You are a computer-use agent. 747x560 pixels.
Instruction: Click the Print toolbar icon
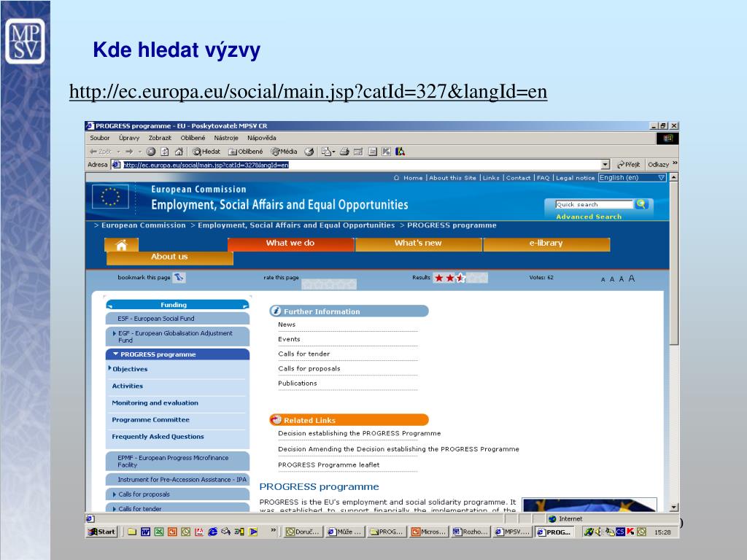point(344,152)
